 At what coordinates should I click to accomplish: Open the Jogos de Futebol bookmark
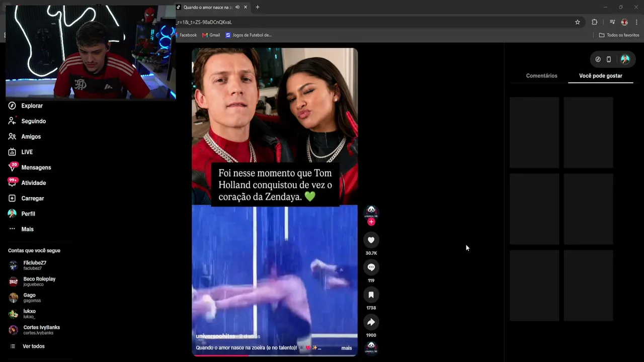pyautogui.click(x=249, y=35)
